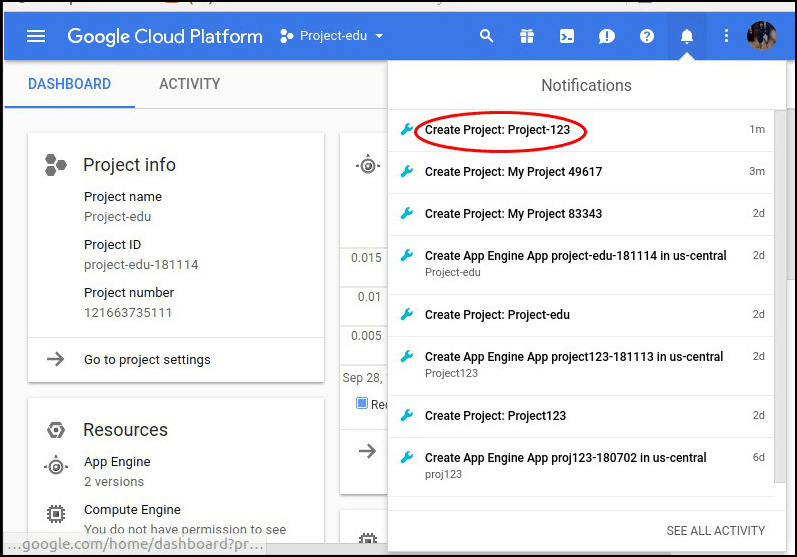This screenshot has width=797, height=557.
Task: Open Create App Engine App proj123-180702 notification
Action: click(x=580, y=467)
